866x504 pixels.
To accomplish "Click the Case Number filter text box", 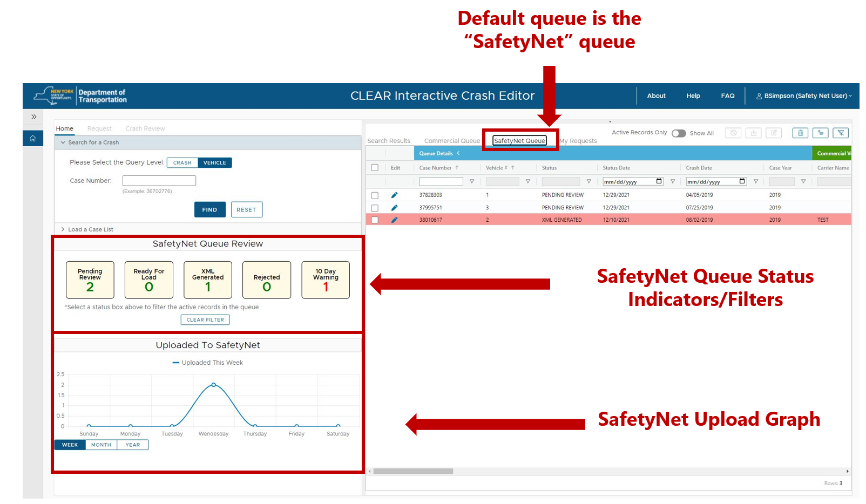I will pyautogui.click(x=441, y=181).
